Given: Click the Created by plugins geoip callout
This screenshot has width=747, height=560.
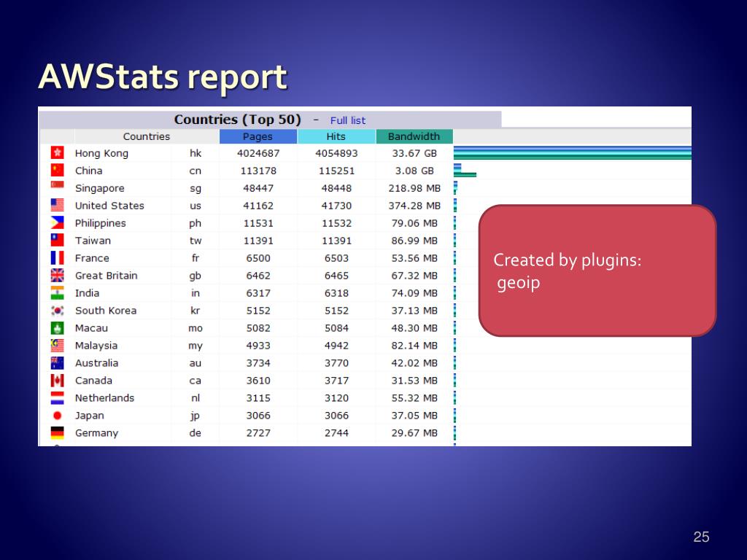Looking at the screenshot, I should click(597, 271).
